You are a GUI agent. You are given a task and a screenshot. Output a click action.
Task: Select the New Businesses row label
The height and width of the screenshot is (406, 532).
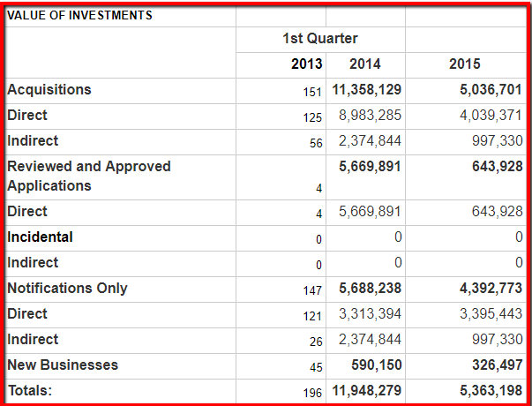[x=63, y=365]
